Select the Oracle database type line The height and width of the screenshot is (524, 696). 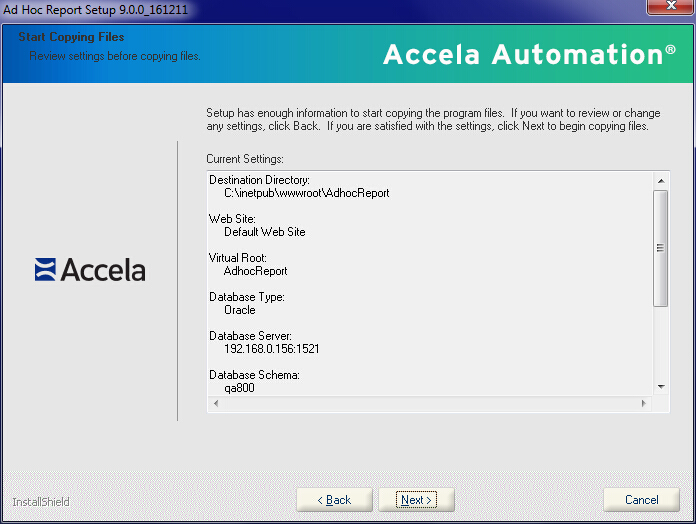pyautogui.click(x=240, y=310)
